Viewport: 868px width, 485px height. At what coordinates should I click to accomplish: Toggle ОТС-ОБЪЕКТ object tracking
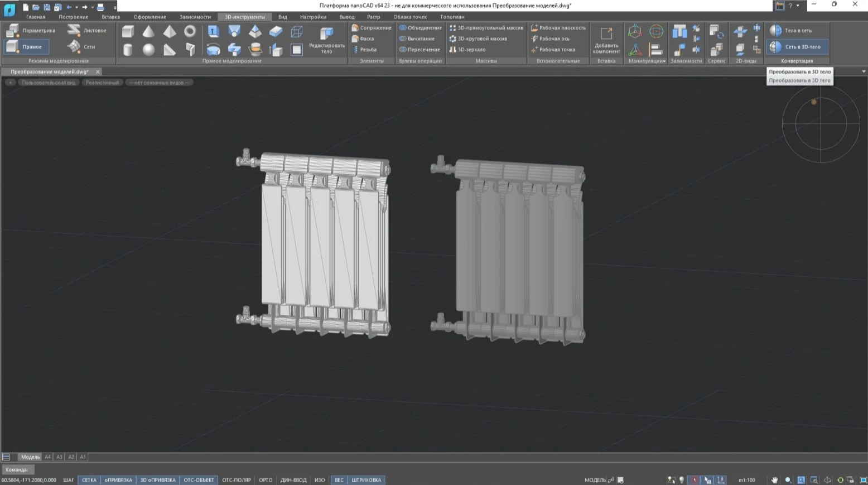point(199,480)
